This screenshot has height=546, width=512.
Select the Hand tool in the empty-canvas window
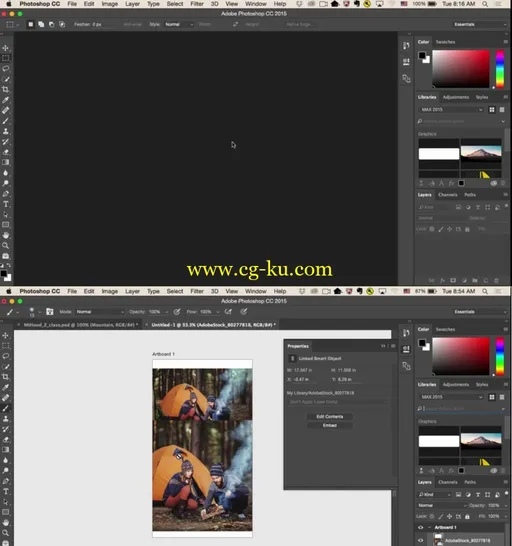click(6, 235)
